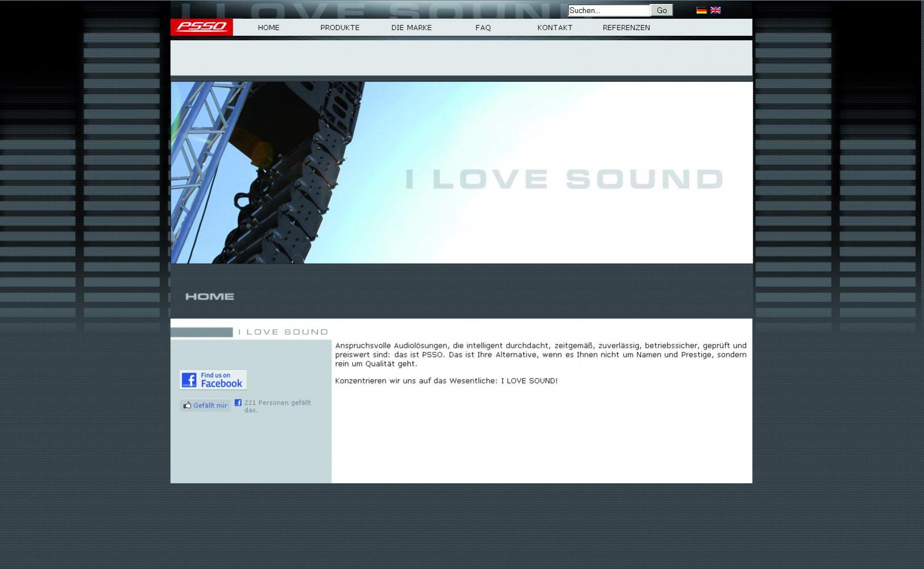Viewport: 924px width, 569px height.
Task: Open the HOME menu item
Action: click(x=268, y=27)
